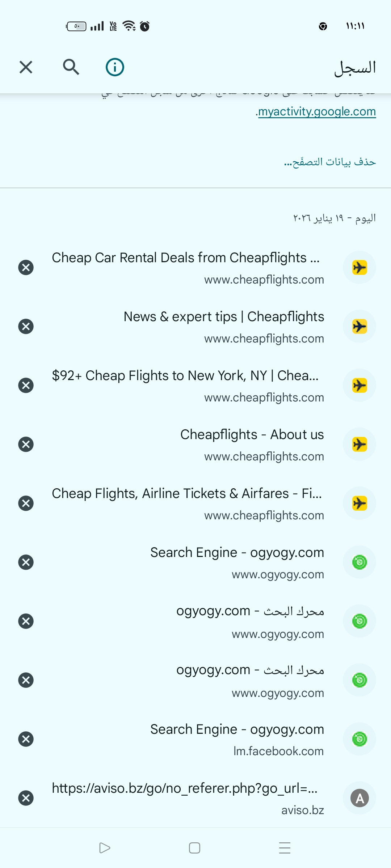Delete Cheapflights - About us entry
Image resolution: width=391 pixels, height=868 pixels.
pyautogui.click(x=26, y=444)
